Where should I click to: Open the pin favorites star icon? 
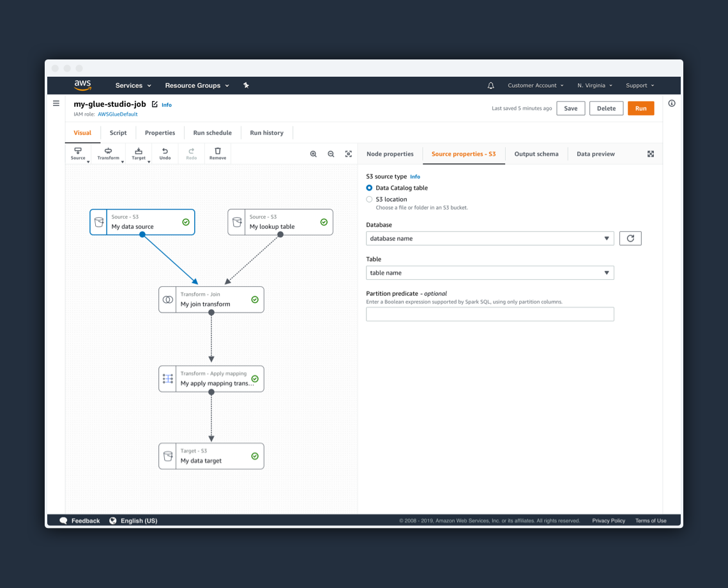(x=246, y=86)
